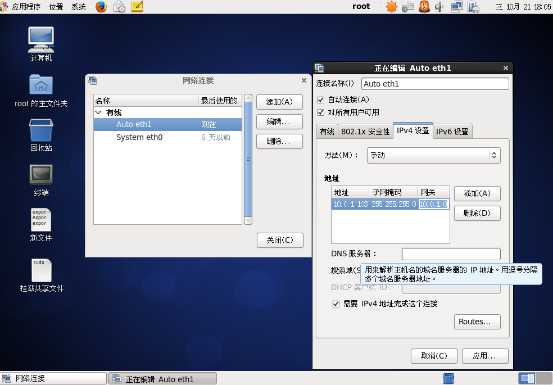The image size is (553, 385).
Task: Open the volume control tray icon
Action: point(439,6)
